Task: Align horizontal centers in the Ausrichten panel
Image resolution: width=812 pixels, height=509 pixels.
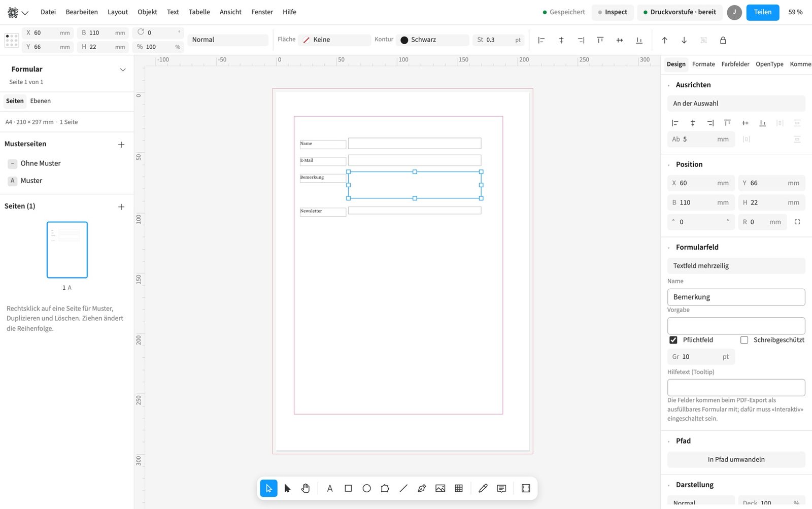Action: (x=693, y=123)
